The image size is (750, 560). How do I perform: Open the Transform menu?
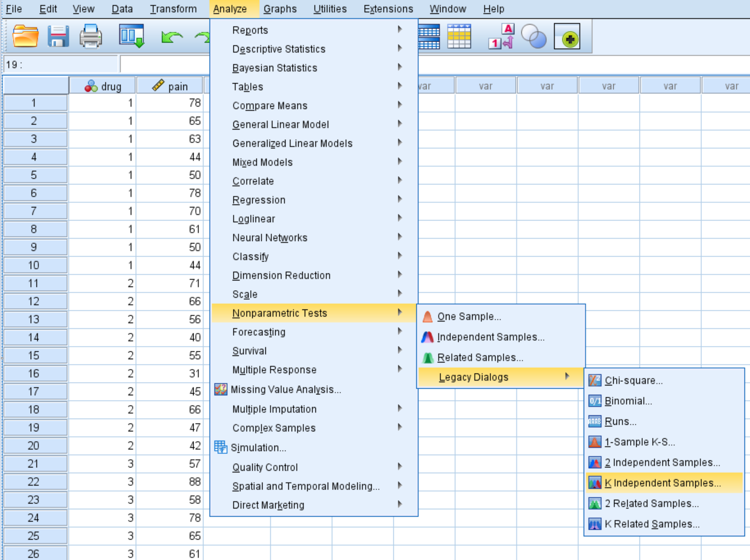[x=173, y=9]
